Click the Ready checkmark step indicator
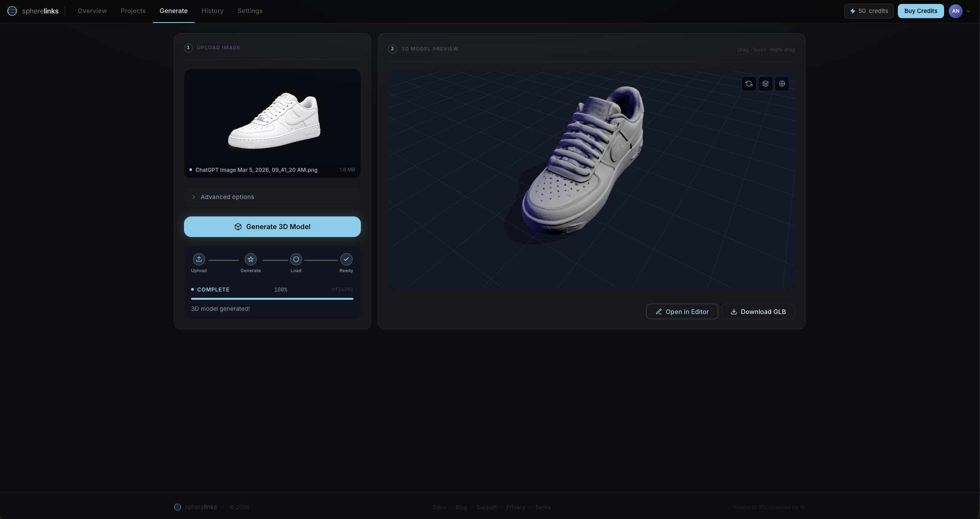Viewport: 980px width, 519px height. click(x=346, y=259)
